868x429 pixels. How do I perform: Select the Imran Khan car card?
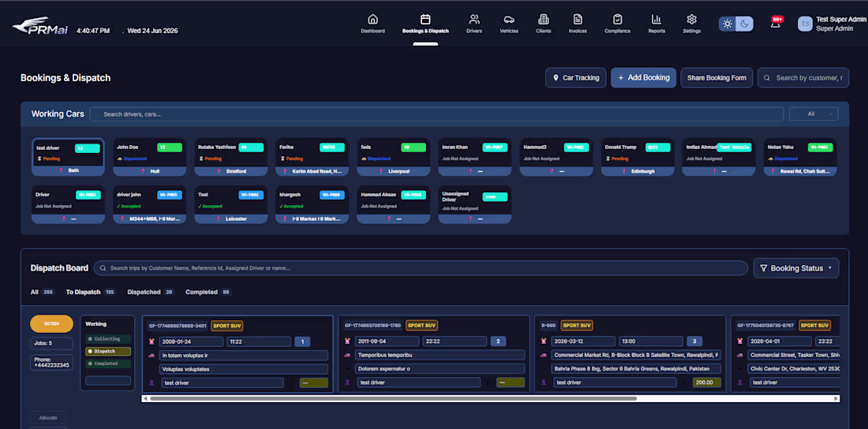[475, 157]
